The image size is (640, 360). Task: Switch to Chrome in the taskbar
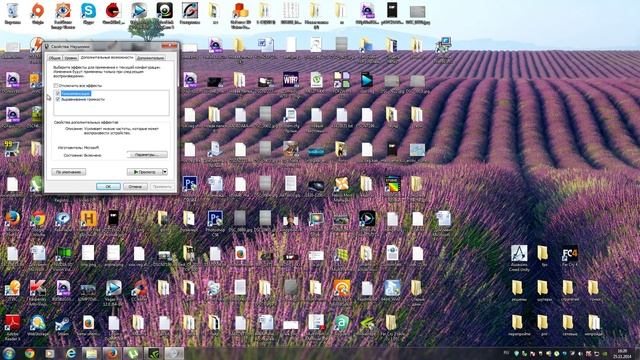pyautogui.click(x=29, y=353)
